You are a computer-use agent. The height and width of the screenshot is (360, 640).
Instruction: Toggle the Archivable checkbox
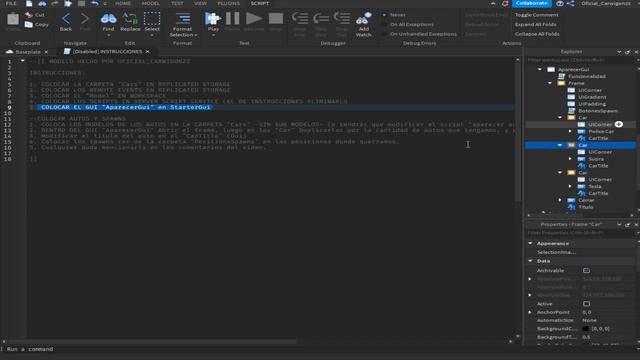pos(587,271)
